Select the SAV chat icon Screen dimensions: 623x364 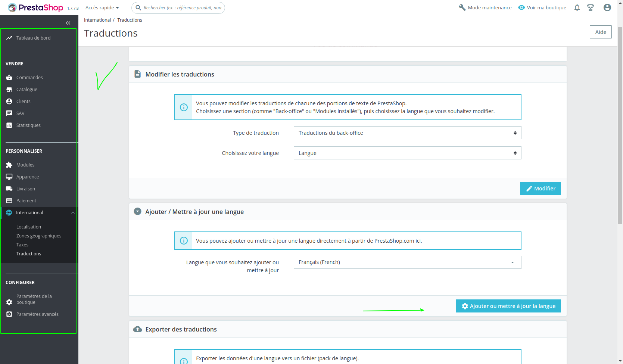pyautogui.click(x=9, y=113)
